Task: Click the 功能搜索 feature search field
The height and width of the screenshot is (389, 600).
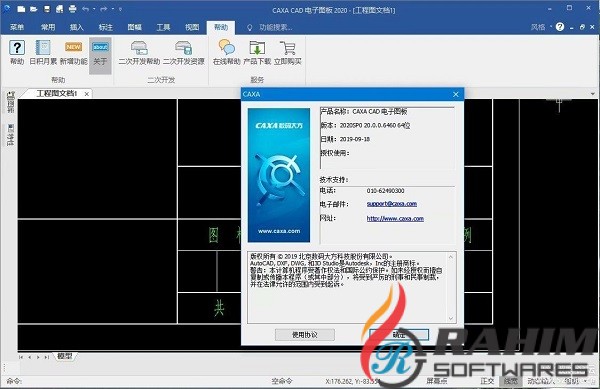Action: [x=276, y=28]
